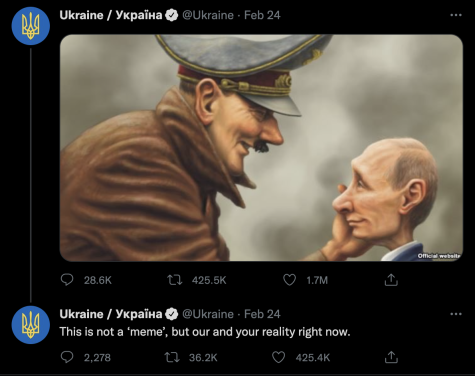
Task: Open the three-dot menu on first tweet
Action: (x=456, y=15)
